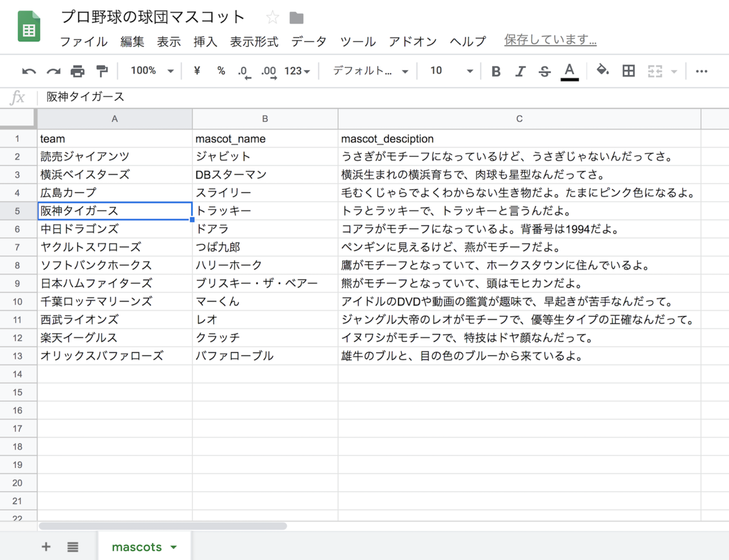Toggle italic formatting
The width and height of the screenshot is (729, 560).
click(x=520, y=71)
